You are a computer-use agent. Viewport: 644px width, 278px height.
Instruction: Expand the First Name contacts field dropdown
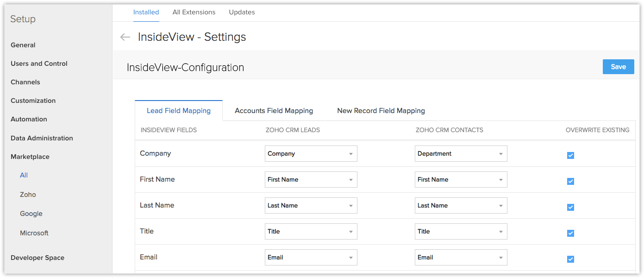pos(461,179)
